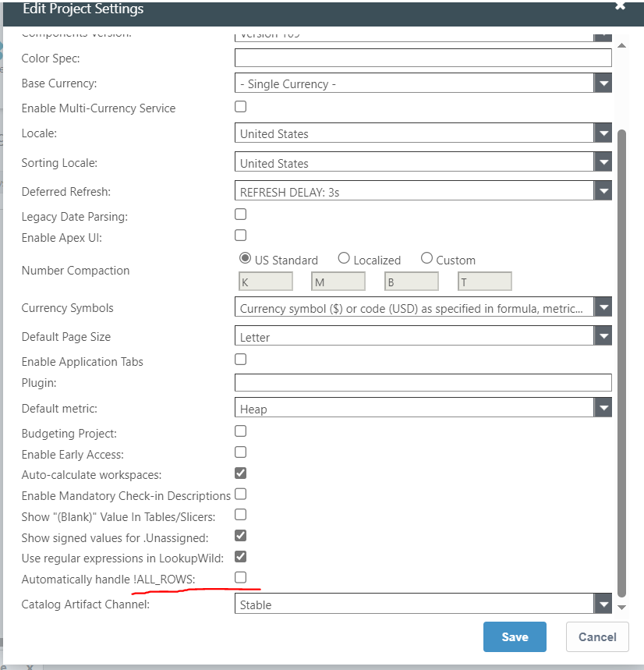Close the Edit Project Settings dialog
The height and width of the screenshot is (670, 644).
[620, 5]
